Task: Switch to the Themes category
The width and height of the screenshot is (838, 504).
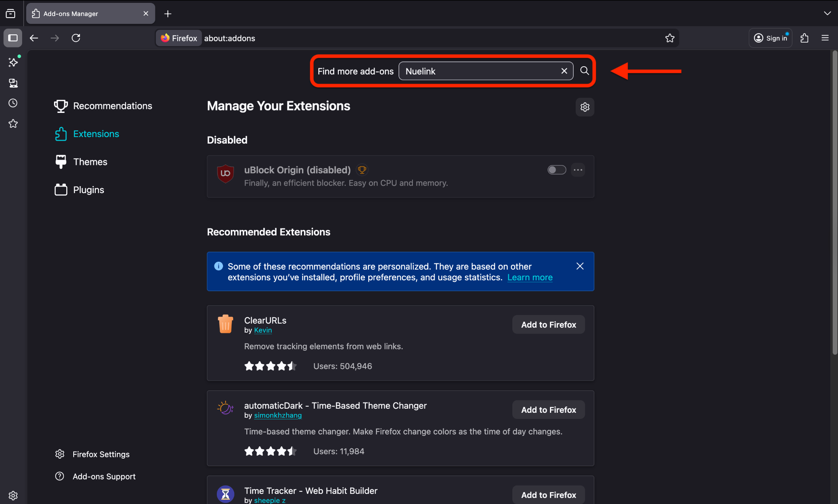Action: coord(90,162)
